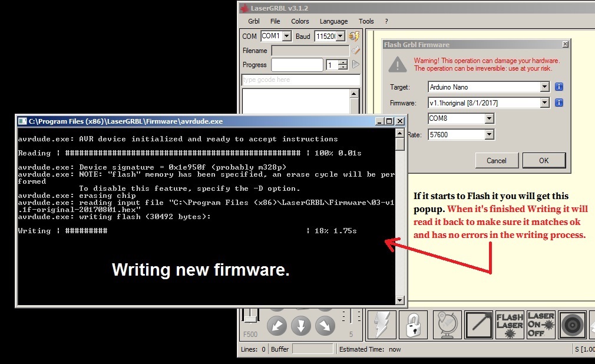Click the run program play arrow icon
Screen dimensions: 595x364
356,65
